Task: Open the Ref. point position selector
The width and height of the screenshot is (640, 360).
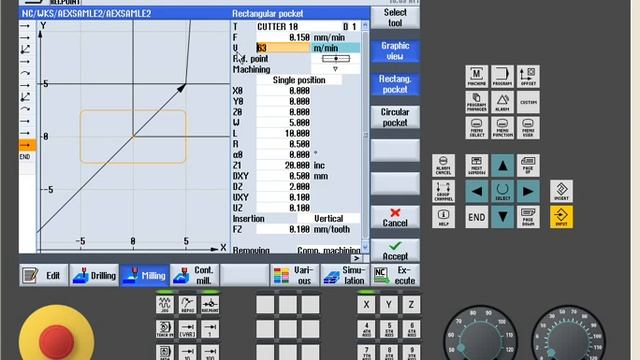Action: pyautogui.click(x=336, y=59)
